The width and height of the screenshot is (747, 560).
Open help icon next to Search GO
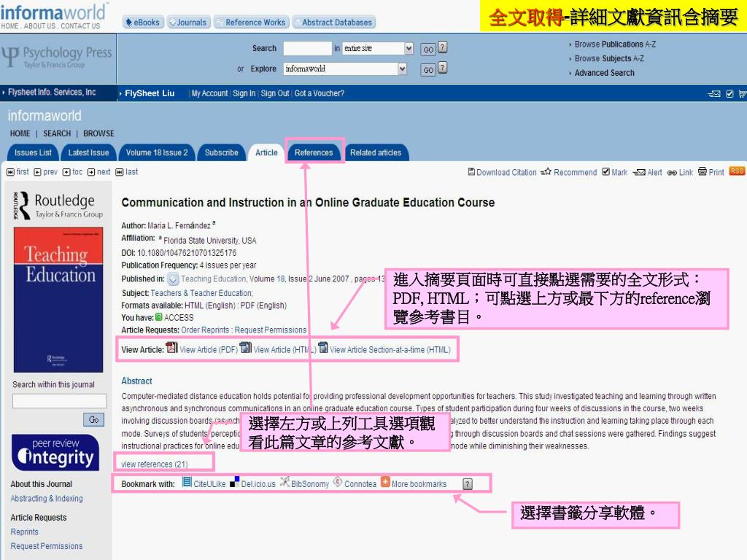click(443, 47)
